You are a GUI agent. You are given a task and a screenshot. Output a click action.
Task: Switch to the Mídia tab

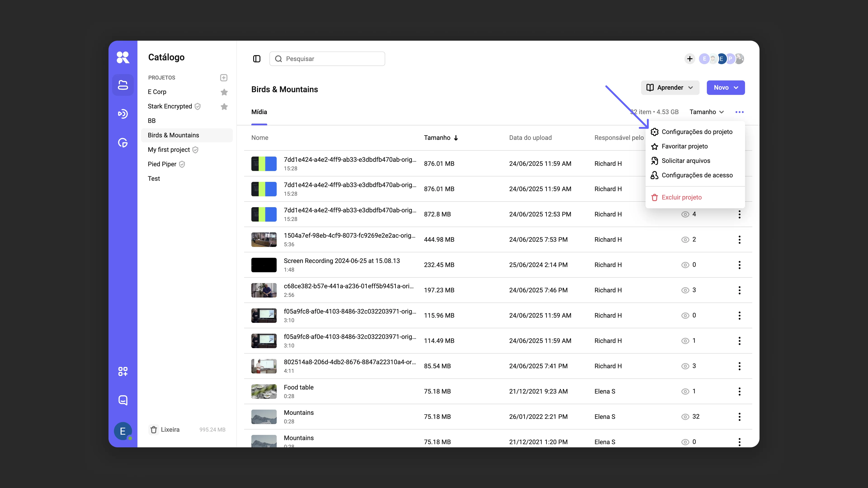259,112
